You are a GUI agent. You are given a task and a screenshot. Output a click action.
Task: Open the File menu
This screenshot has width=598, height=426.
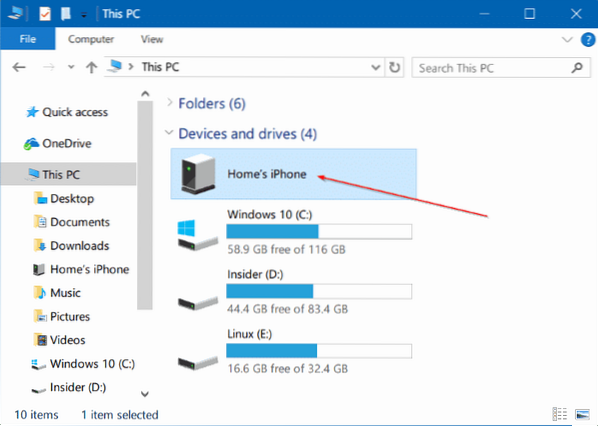pyautogui.click(x=28, y=39)
